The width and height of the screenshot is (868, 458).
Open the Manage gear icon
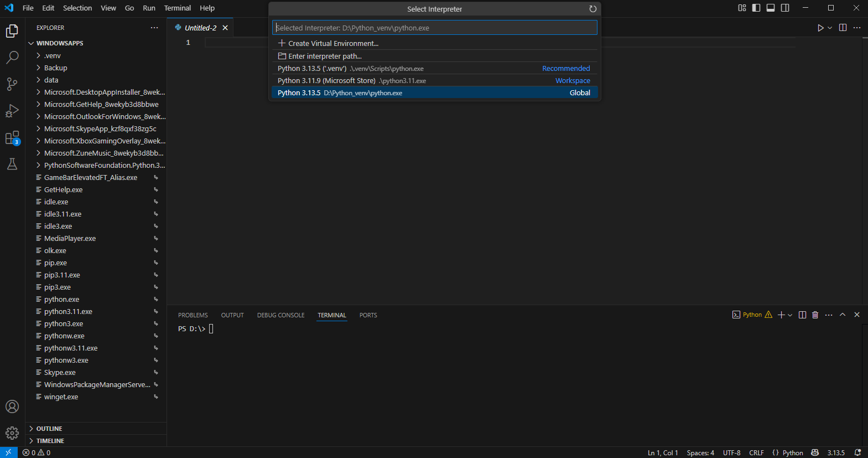click(12, 433)
